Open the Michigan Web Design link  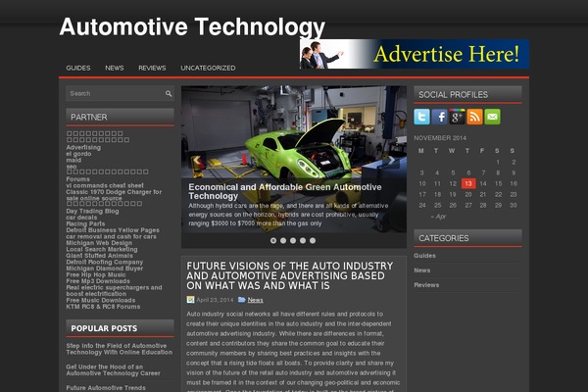pos(99,243)
